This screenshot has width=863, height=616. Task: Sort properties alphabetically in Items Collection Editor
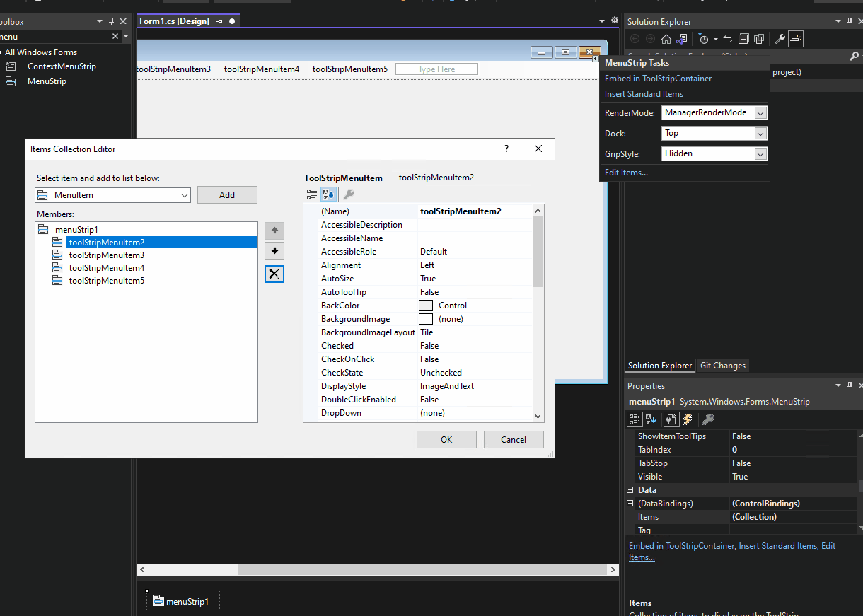[x=328, y=194]
